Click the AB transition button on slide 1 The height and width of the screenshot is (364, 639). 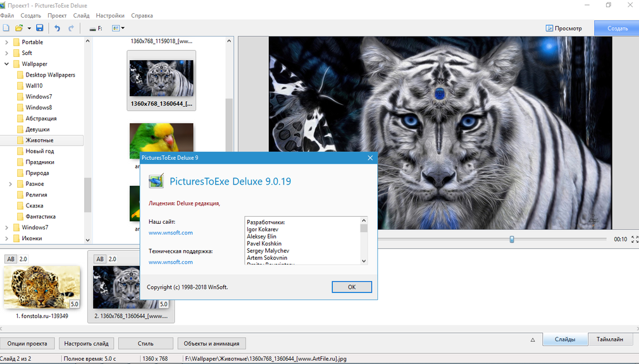click(11, 259)
